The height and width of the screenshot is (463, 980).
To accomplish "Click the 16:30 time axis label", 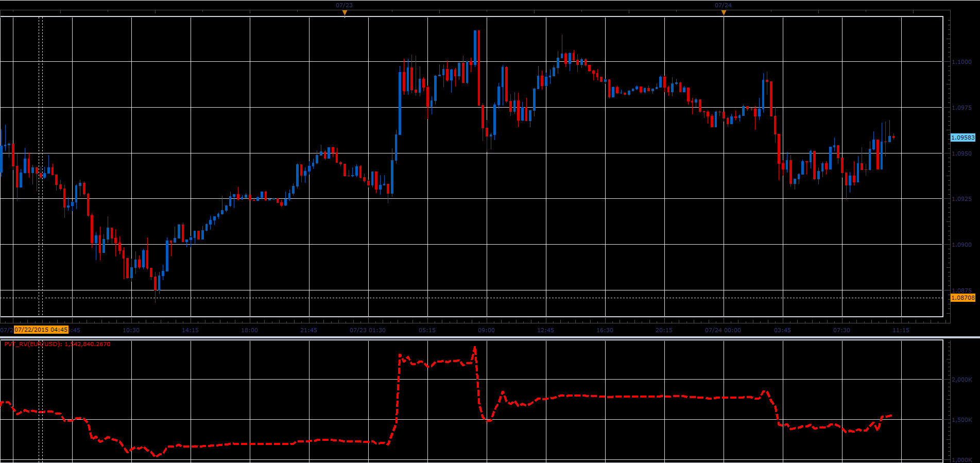I will 605,330.
